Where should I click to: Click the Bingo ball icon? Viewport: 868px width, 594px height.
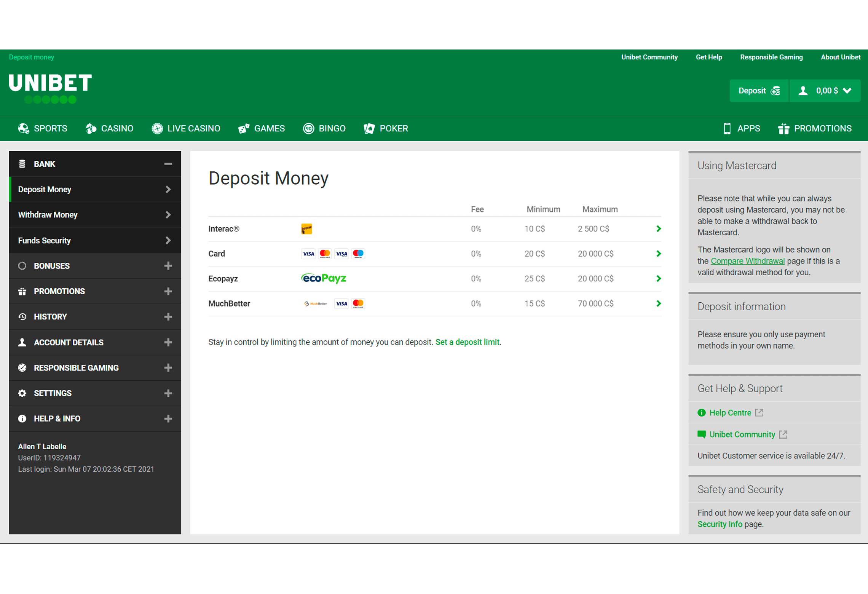coord(308,129)
